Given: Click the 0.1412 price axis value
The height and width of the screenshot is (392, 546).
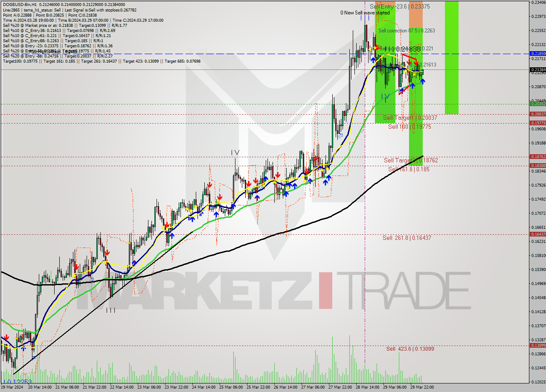Looking at the screenshot, I should (538, 312).
